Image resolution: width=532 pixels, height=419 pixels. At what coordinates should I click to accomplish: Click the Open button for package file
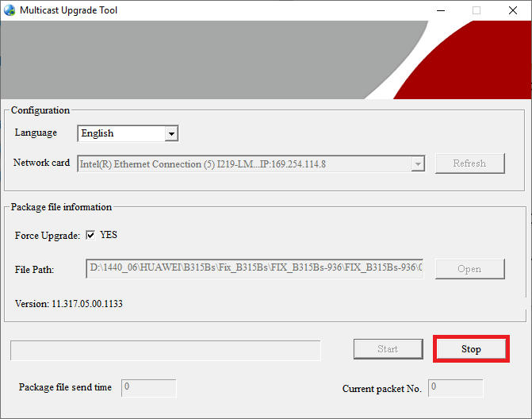pyautogui.click(x=470, y=269)
